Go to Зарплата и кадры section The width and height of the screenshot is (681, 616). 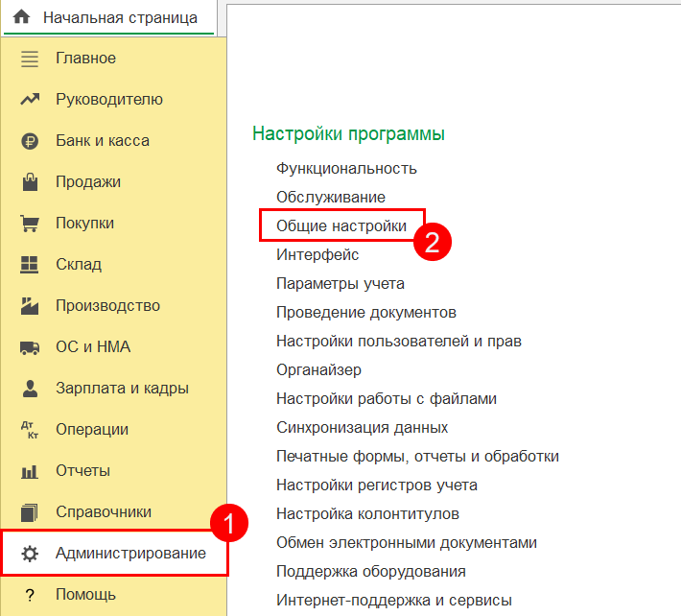pos(122,389)
